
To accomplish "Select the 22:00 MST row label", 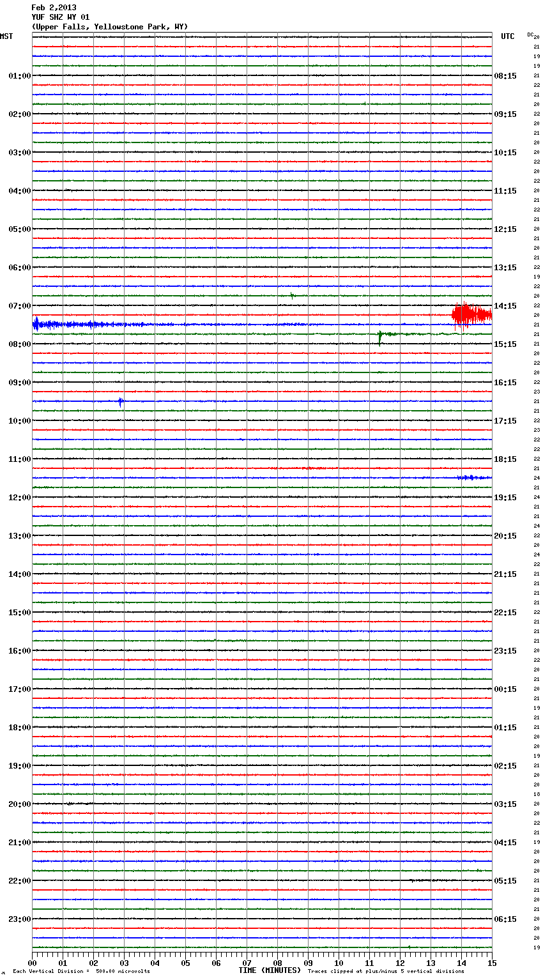I will [x=20, y=881].
